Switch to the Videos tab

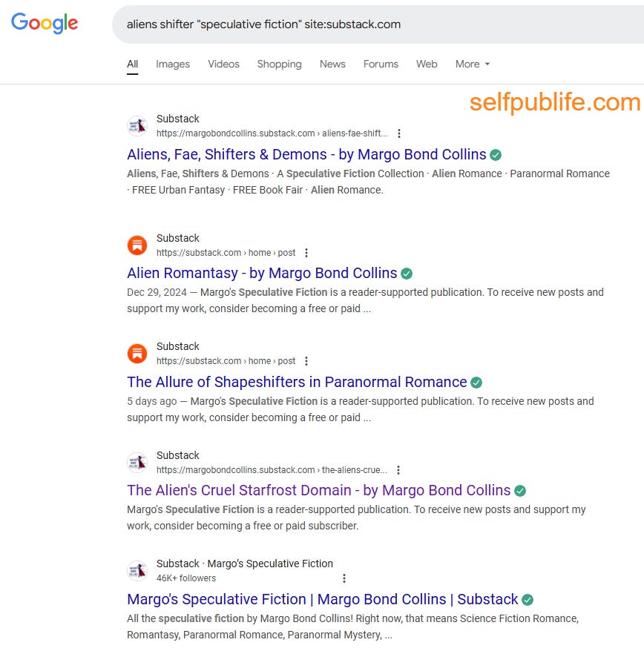(223, 65)
